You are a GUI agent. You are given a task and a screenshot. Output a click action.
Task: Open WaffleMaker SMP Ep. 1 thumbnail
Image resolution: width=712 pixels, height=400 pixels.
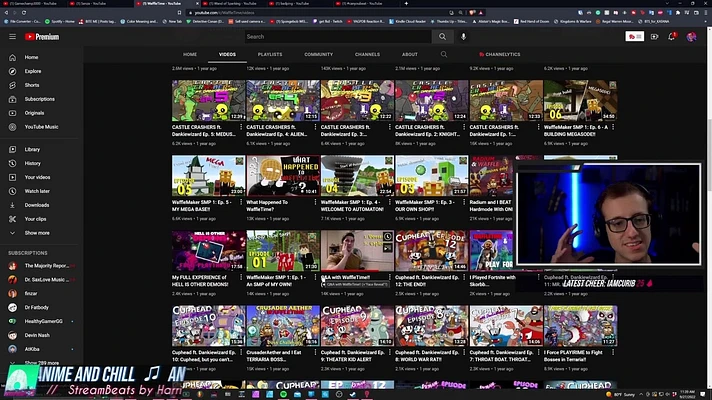pyautogui.click(x=283, y=251)
